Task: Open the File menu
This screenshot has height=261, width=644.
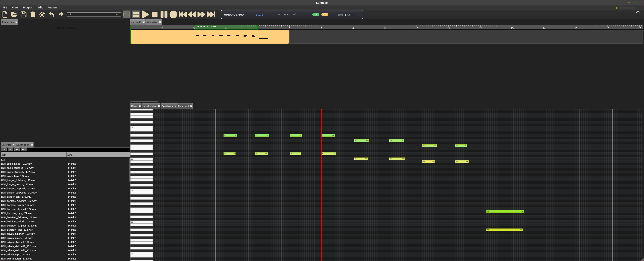Action: point(5,7)
